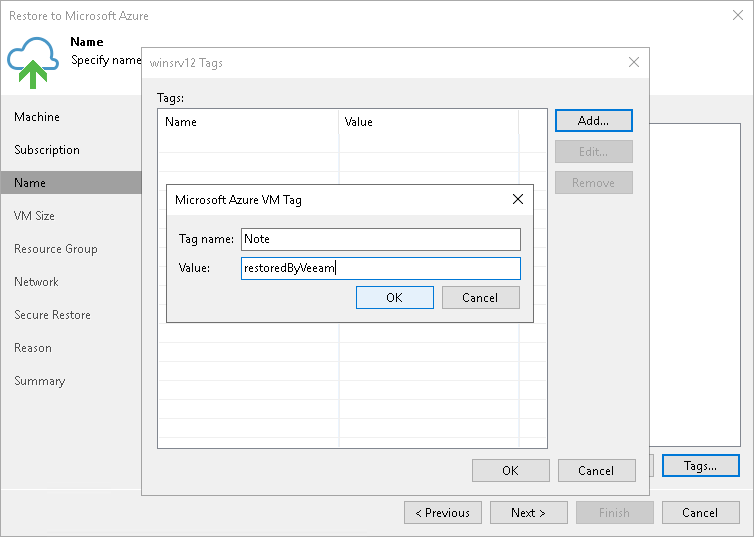Cancel the Microsoft Azure VM Tag dialog

[x=480, y=298]
